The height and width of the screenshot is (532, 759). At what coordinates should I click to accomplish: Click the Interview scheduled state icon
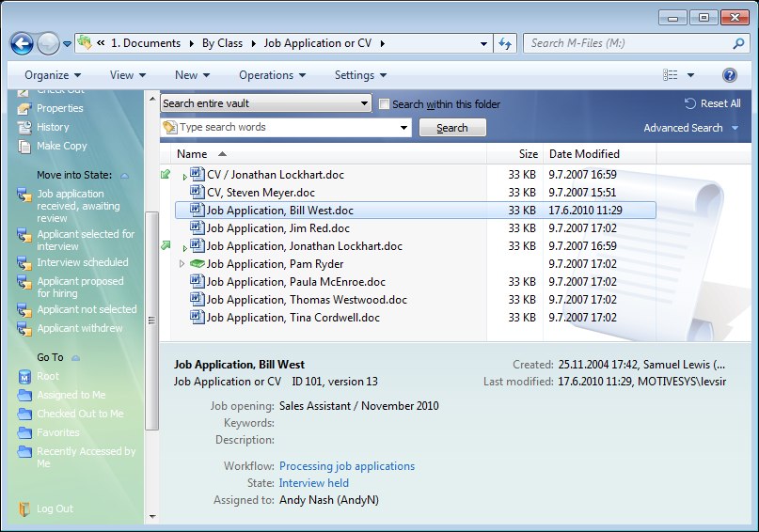[24, 262]
